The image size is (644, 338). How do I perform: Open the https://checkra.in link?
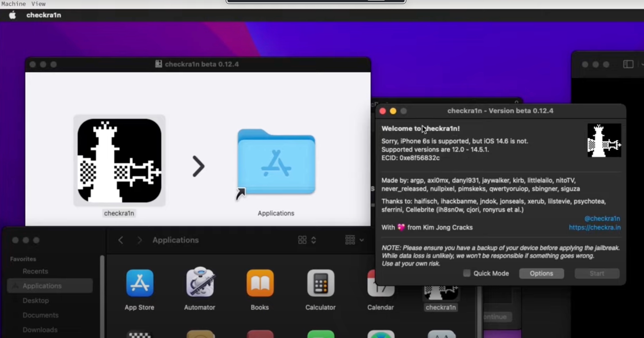595,227
